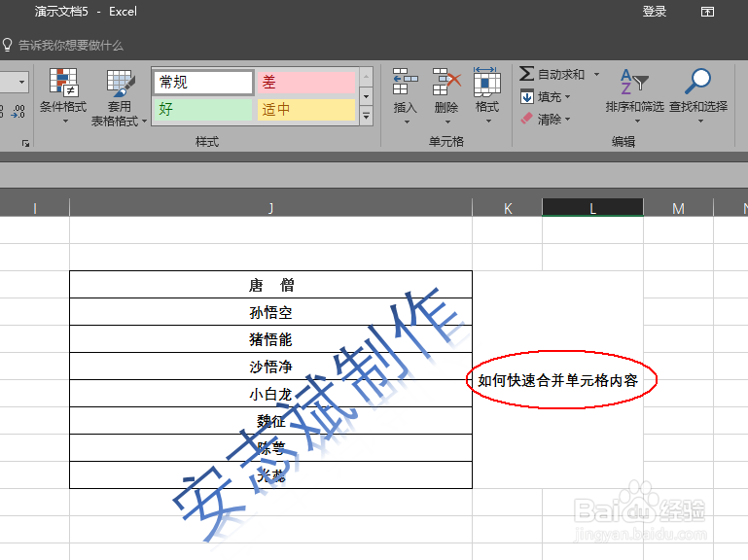Viewport: 748px width, 560px height.
Task: Click the Tell Me search field (告诉我你想要做什么)
Action: click(71, 46)
